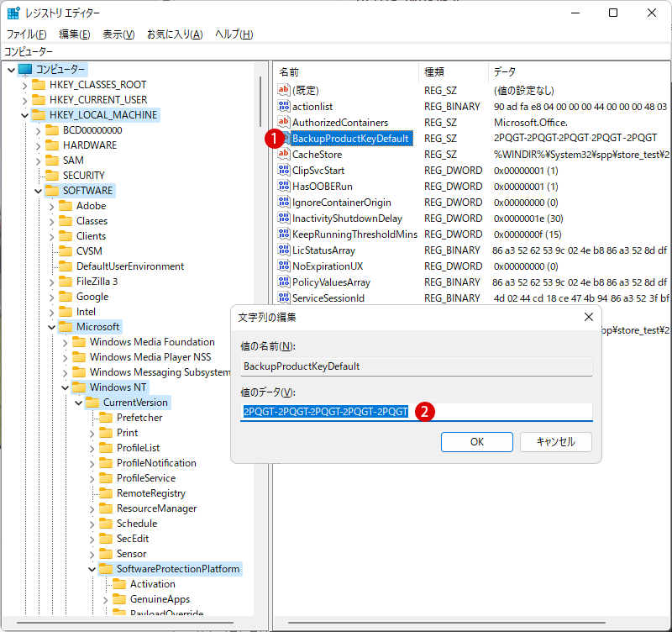
Task: Select the ProfileNotification key
Action: tap(156, 462)
